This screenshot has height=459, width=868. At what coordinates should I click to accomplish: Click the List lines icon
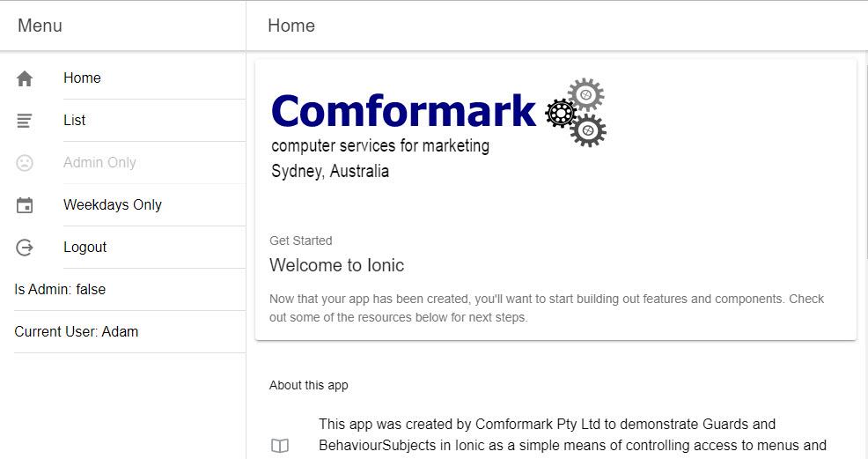pos(25,121)
